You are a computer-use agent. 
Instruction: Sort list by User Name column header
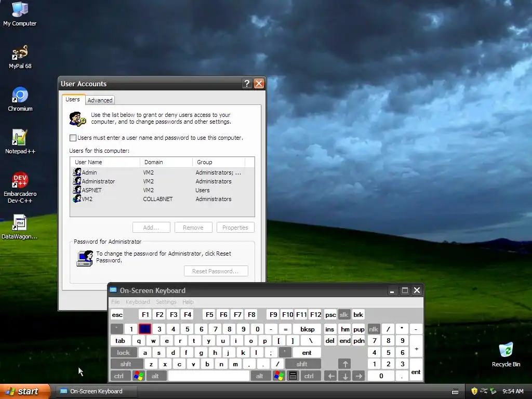click(x=105, y=162)
